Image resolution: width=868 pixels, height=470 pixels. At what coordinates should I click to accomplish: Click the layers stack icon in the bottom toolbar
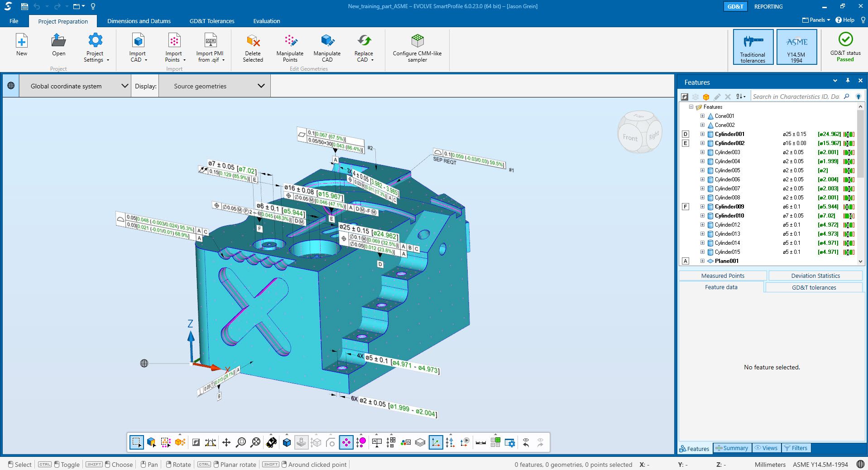click(420, 442)
